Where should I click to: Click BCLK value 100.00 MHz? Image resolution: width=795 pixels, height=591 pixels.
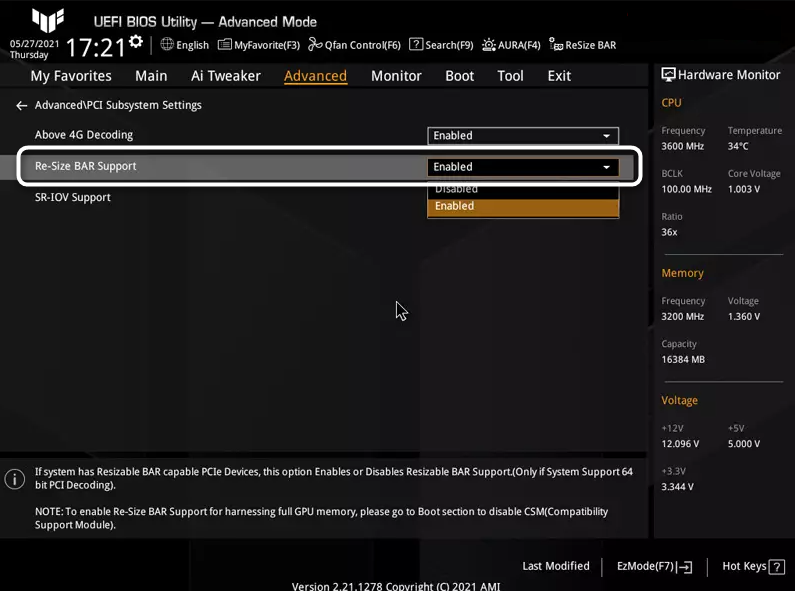click(686, 190)
